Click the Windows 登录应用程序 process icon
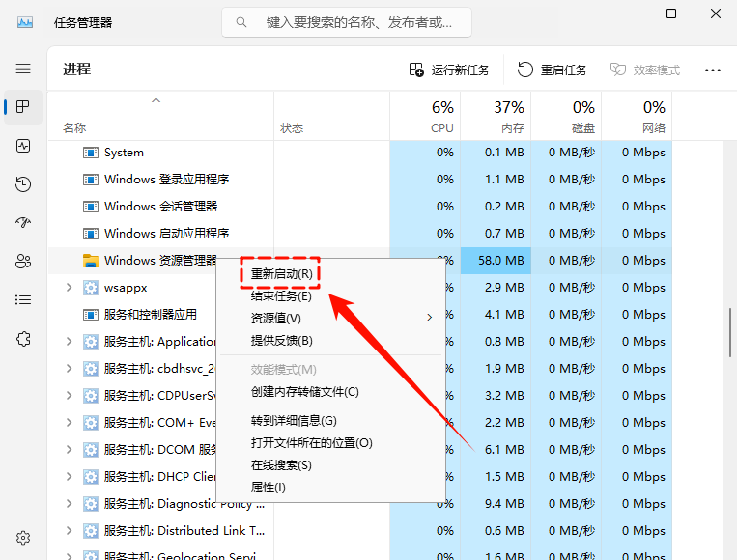The height and width of the screenshot is (560, 737). coord(90,180)
